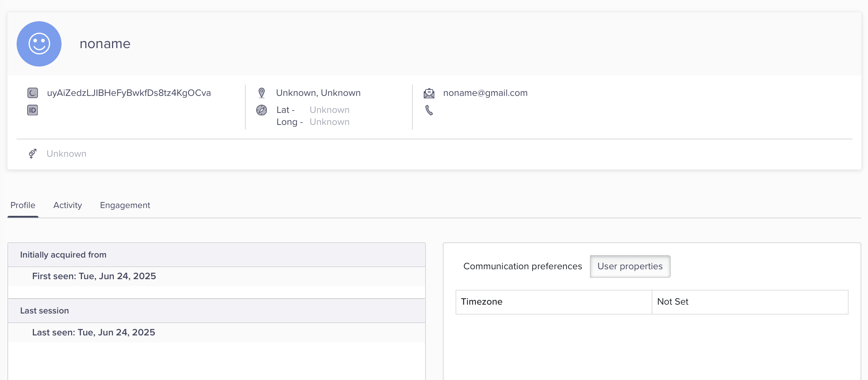Switch to Communication preferences view
The width and height of the screenshot is (868, 380).
pyautogui.click(x=522, y=266)
